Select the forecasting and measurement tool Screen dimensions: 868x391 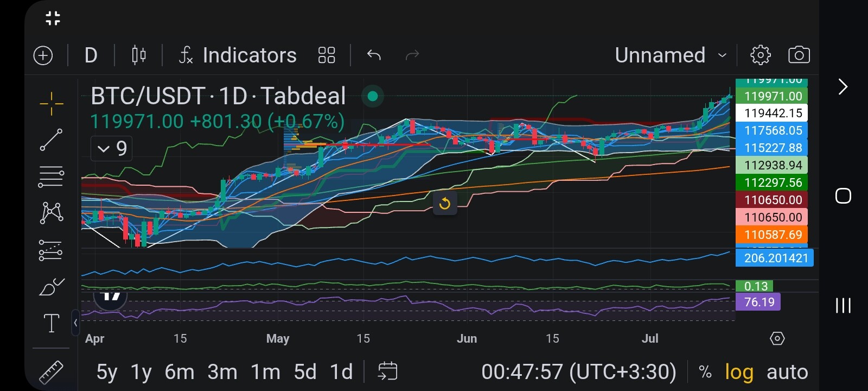(51, 250)
